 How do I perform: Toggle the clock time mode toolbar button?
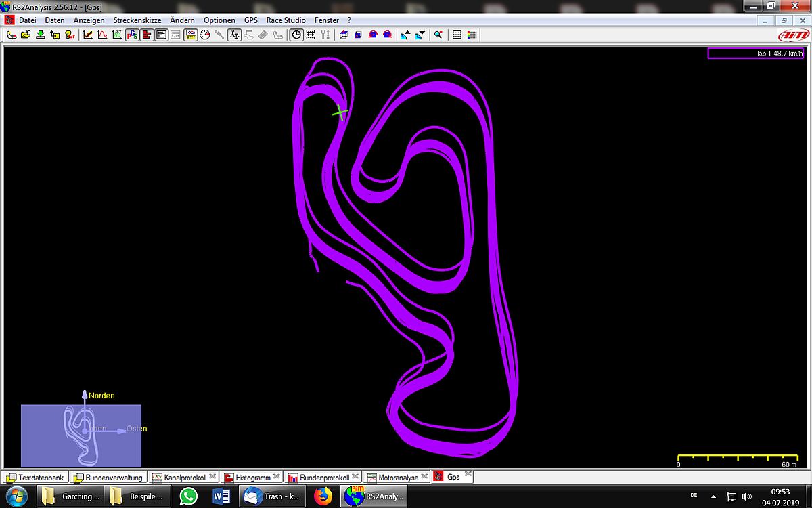point(296,35)
